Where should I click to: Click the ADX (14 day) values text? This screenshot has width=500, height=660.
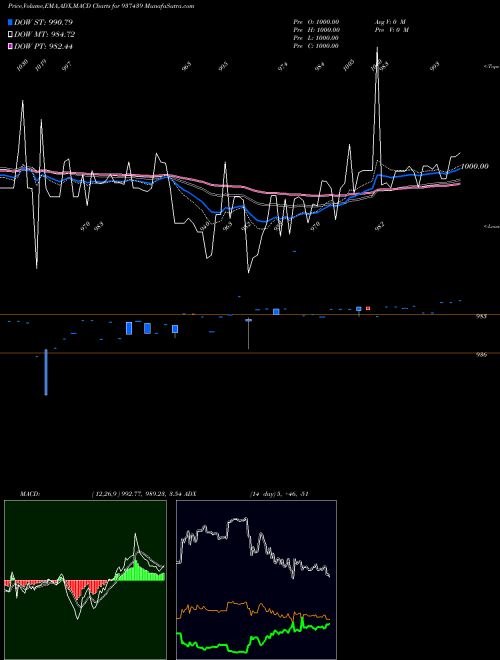(x=279, y=494)
